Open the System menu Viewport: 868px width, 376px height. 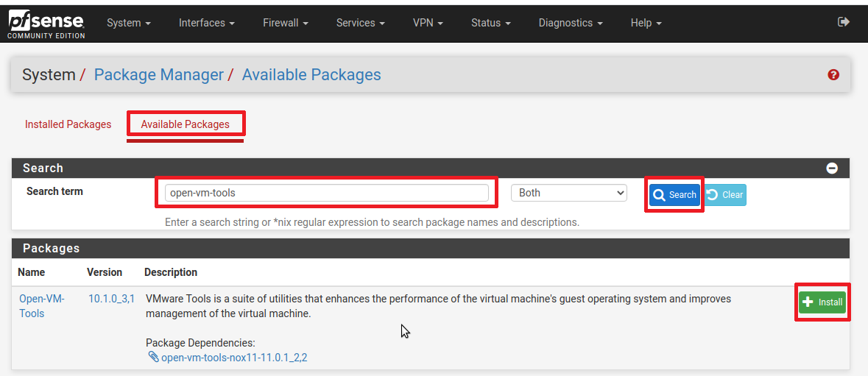tap(129, 23)
